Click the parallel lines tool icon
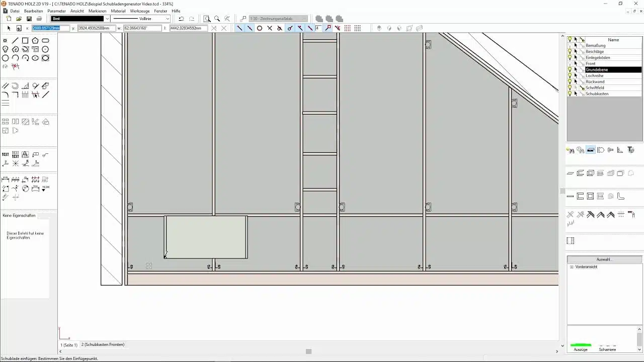644x362 pixels. tap(5, 86)
